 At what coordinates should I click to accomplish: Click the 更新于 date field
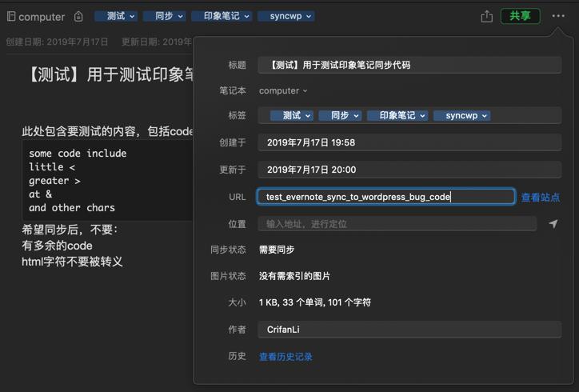409,170
